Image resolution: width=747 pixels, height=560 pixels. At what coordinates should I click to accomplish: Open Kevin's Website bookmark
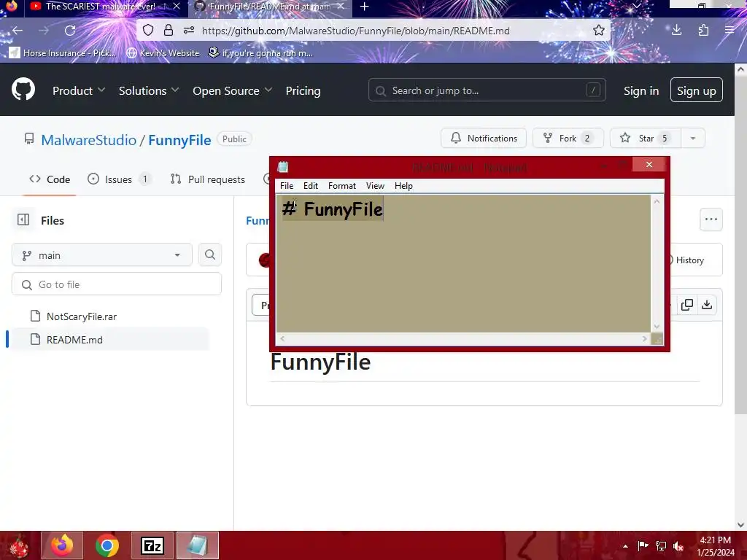[x=163, y=52]
